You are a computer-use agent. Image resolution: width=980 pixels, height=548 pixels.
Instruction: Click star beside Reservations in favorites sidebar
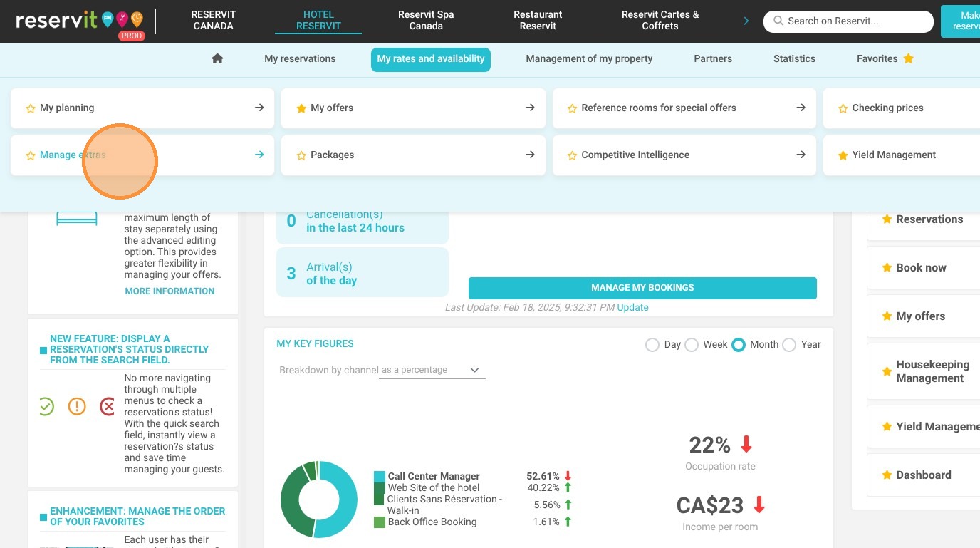point(887,219)
